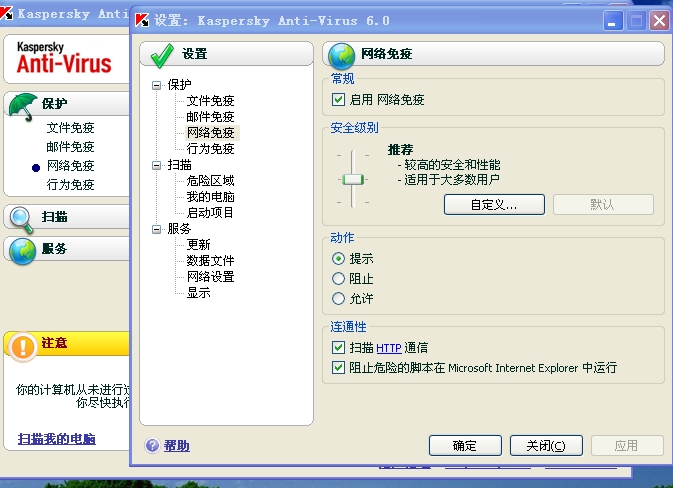Select 网络免疫 in the settings tree
The image size is (673, 488).
210,133
